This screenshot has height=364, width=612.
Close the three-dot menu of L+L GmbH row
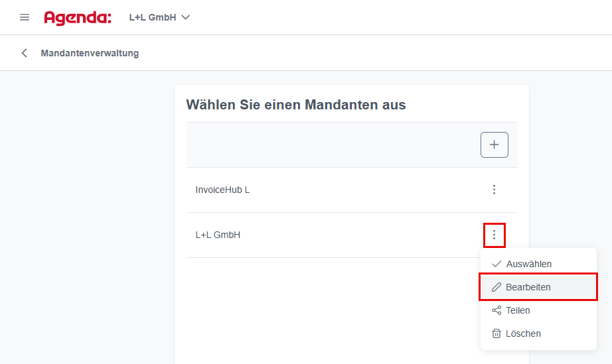(x=494, y=235)
